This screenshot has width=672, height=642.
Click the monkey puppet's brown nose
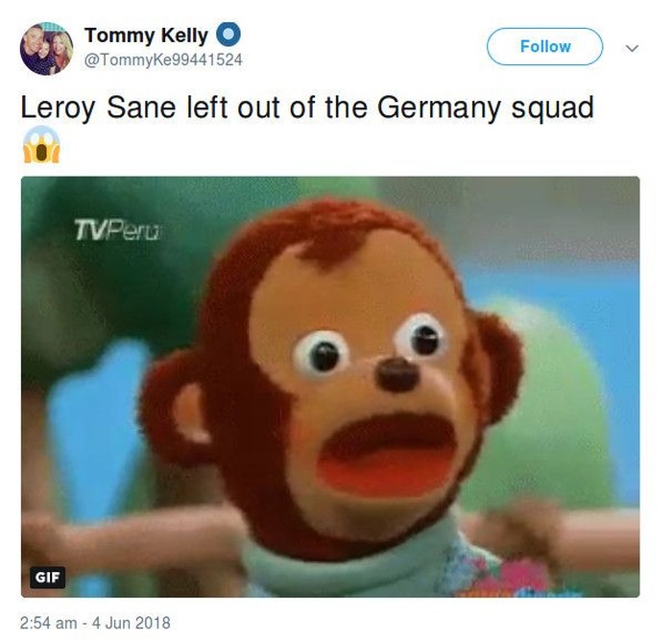tap(396, 374)
